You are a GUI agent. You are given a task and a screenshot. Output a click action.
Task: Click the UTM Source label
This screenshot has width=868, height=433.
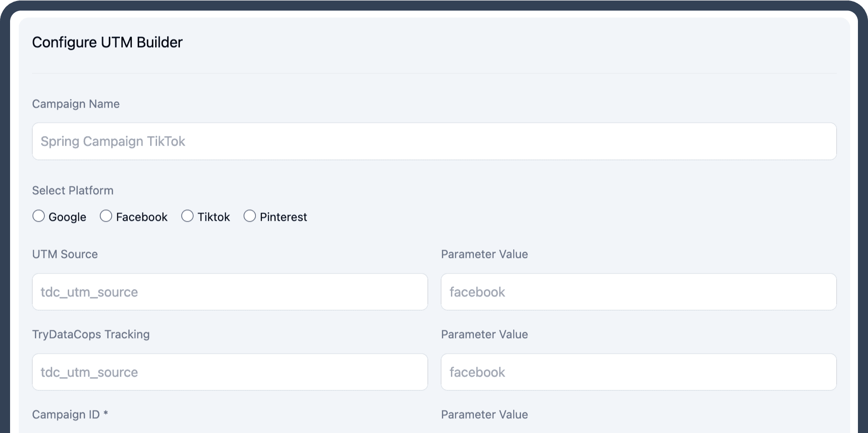pyautogui.click(x=65, y=254)
